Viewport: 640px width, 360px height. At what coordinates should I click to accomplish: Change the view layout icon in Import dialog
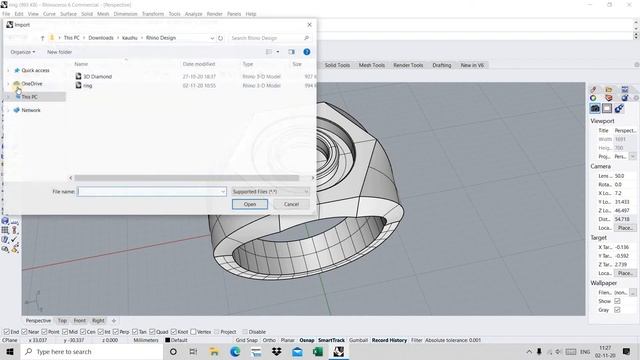pos(269,52)
